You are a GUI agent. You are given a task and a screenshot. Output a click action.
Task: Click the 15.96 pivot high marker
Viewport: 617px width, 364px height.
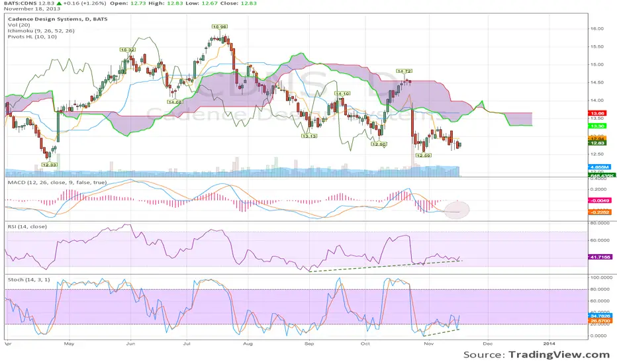pos(220,26)
